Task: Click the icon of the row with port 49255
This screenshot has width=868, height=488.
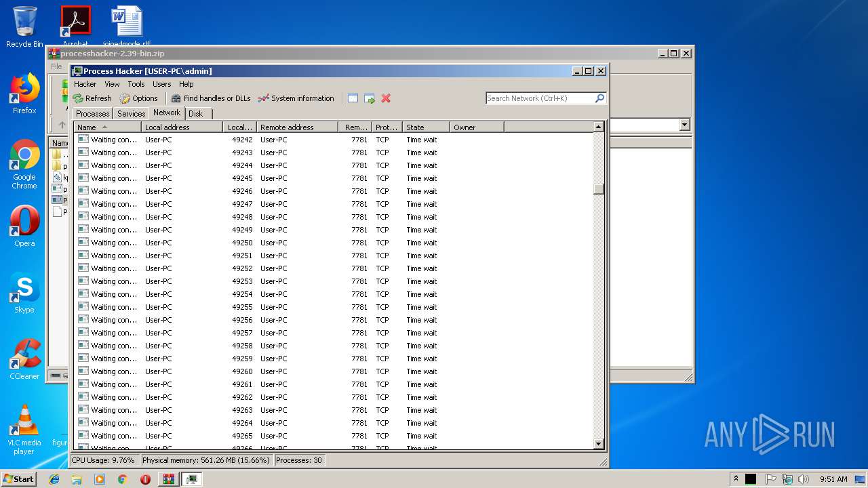Action: (83, 306)
